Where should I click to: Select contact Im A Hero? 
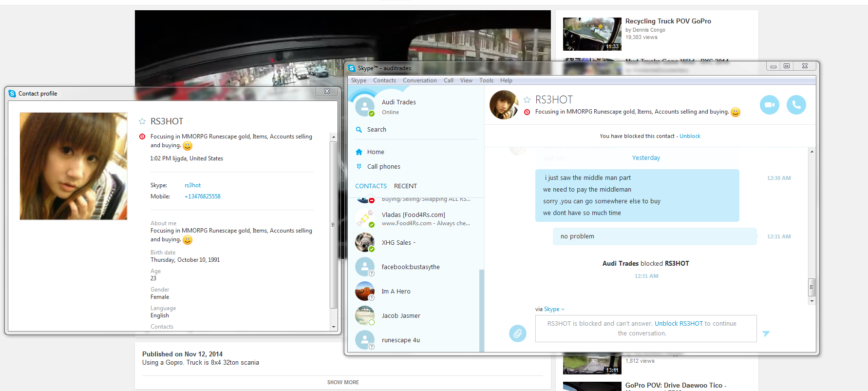click(x=415, y=292)
